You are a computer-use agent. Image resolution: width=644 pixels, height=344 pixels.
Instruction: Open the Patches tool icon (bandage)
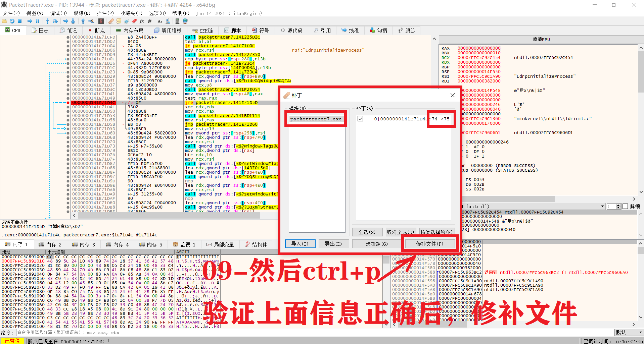(111, 21)
